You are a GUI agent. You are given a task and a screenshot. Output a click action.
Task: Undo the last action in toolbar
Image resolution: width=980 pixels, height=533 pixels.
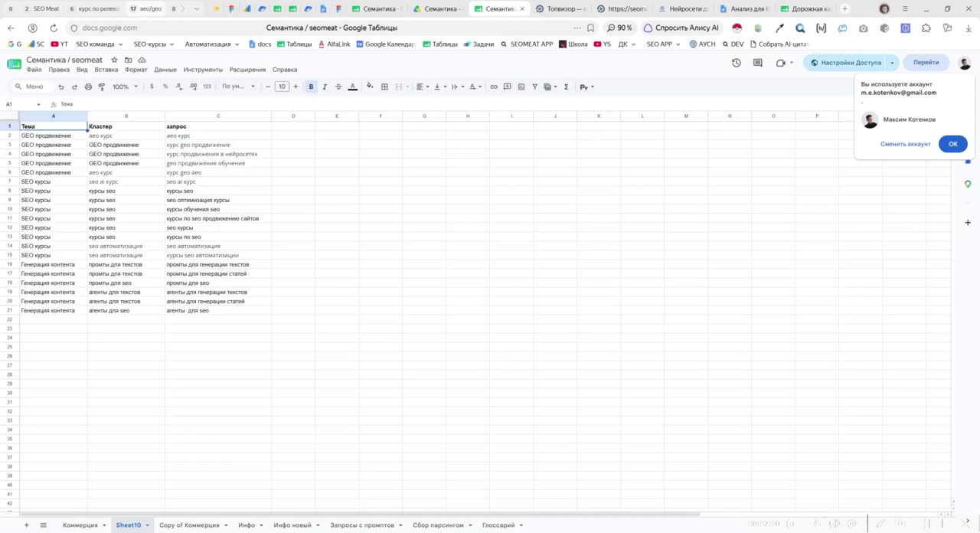[x=61, y=87]
